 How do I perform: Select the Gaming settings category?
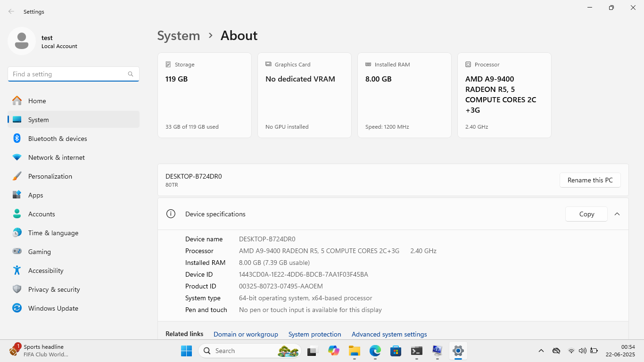pyautogui.click(x=40, y=252)
